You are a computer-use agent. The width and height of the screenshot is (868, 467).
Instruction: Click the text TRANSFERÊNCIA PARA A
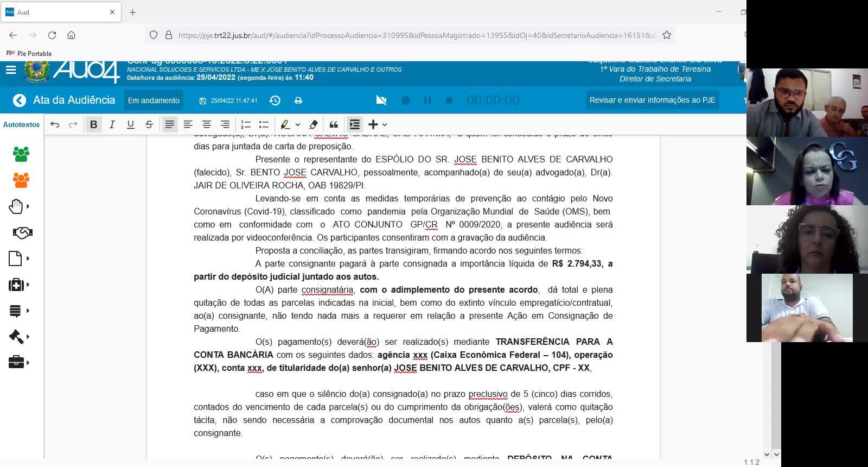554,342
